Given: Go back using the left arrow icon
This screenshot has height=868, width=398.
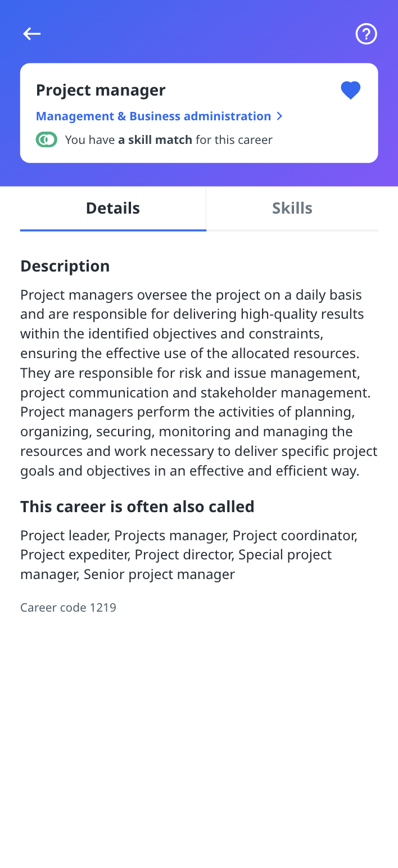Looking at the screenshot, I should click(x=32, y=34).
